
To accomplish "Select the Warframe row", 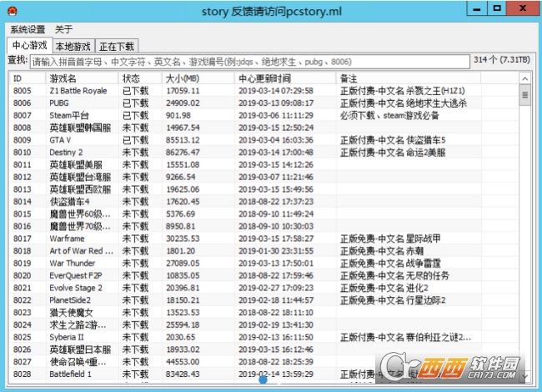I will click(x=263, y=239).
